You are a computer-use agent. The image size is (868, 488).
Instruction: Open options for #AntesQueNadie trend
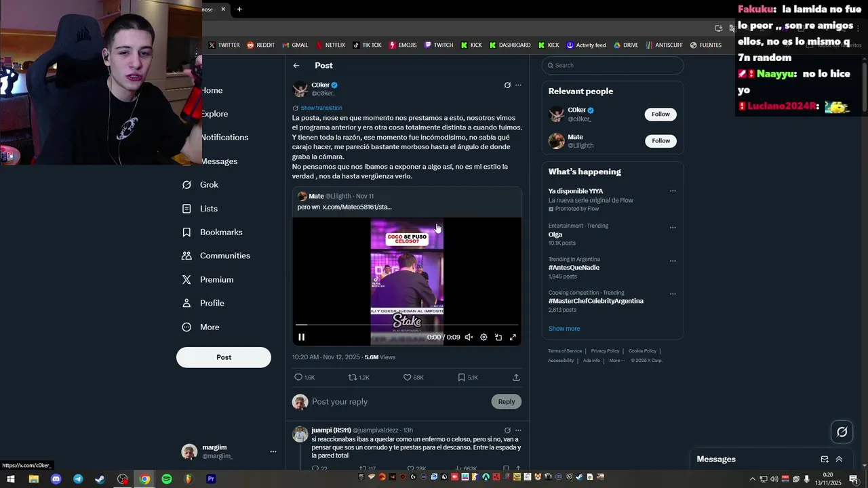tap(673, 261)
